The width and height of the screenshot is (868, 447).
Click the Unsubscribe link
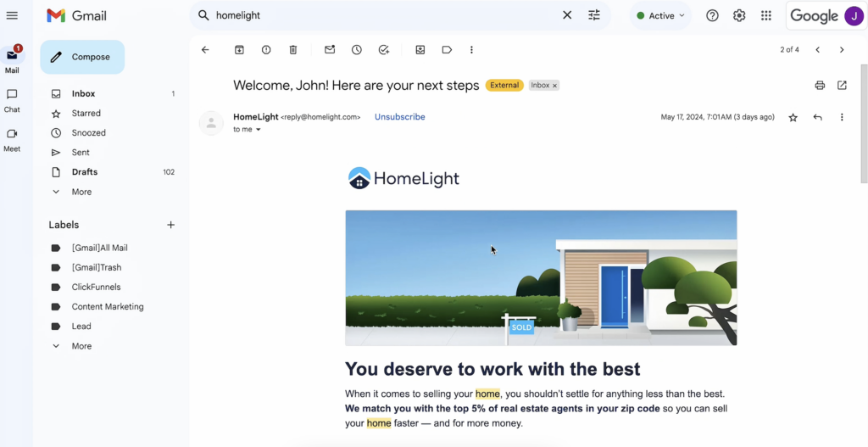(400, 117)
